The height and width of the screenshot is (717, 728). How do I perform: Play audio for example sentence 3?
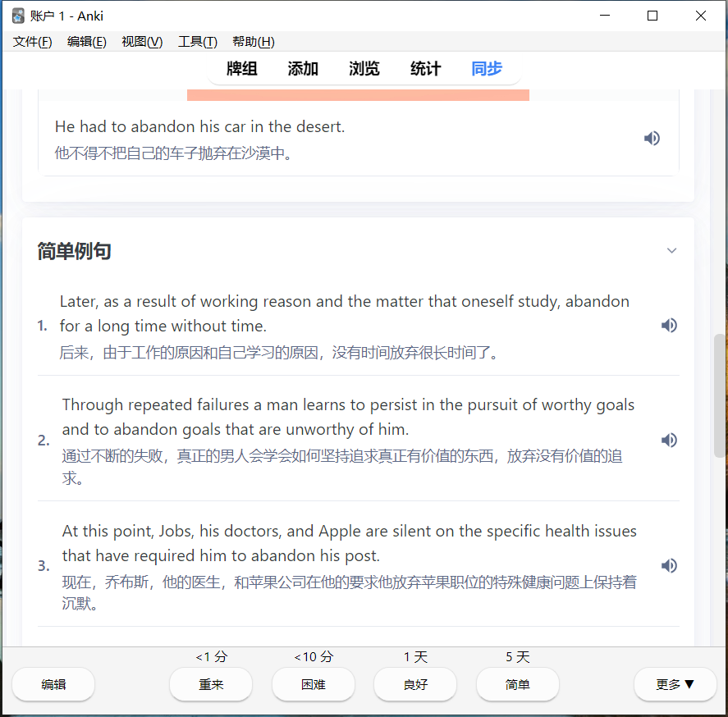[x=669, y=566]
